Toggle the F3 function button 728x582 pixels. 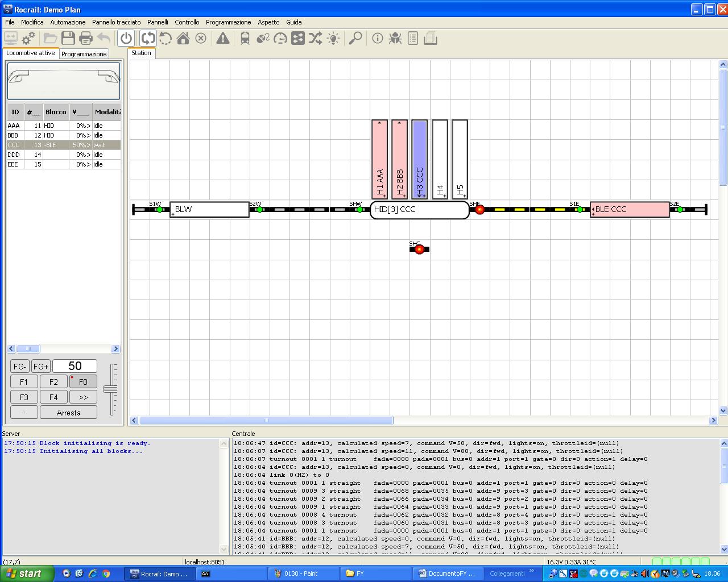tap(24, 397)
